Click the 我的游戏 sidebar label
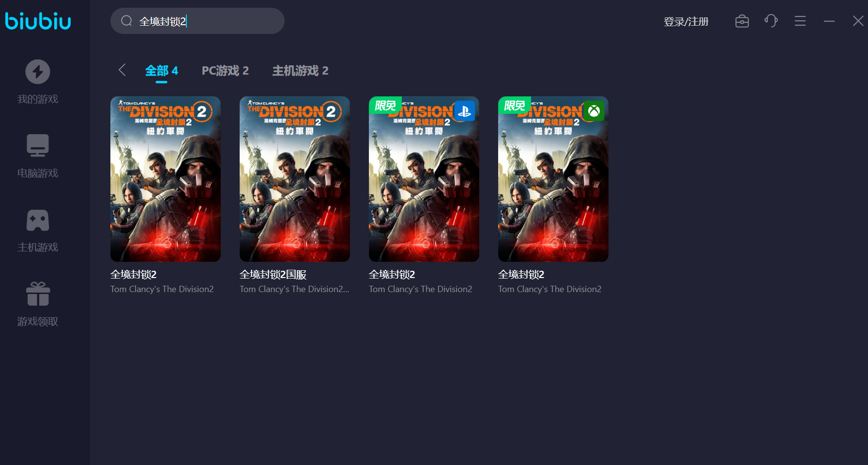 (x=38, y=99)
